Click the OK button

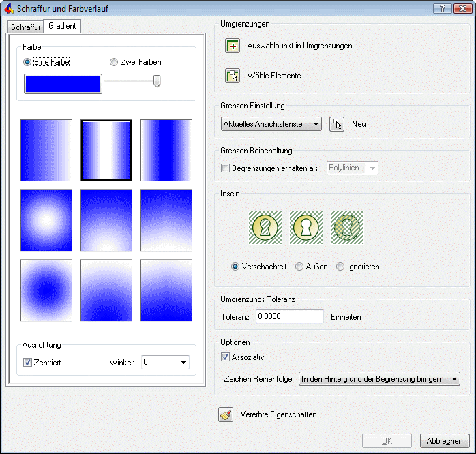[x=387, y=441]
